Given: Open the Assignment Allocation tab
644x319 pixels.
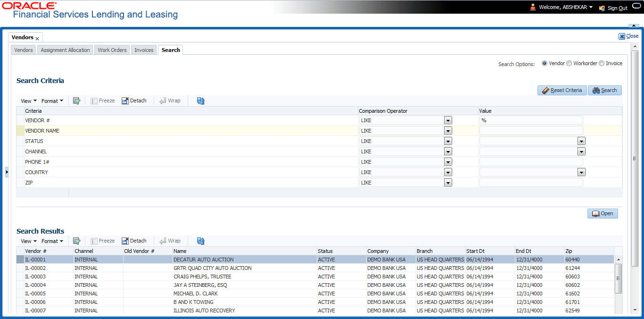Looking at the screenshot, I should [x=65, y=50].
